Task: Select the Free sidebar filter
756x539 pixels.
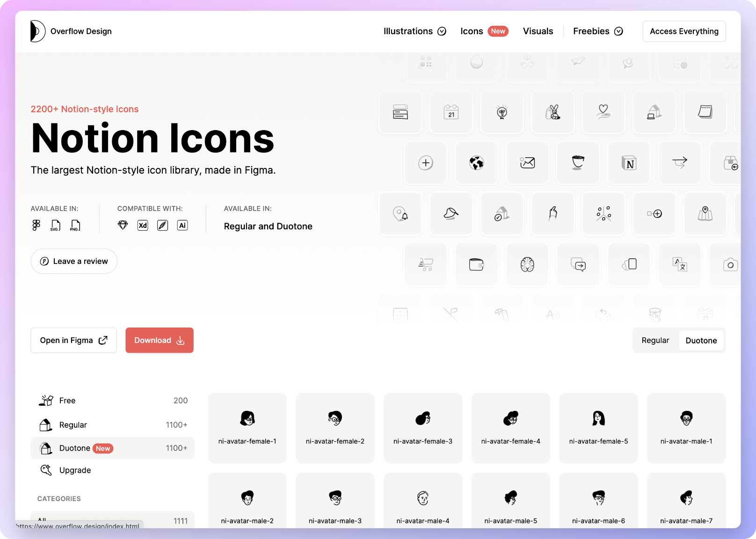Action: 113,401
